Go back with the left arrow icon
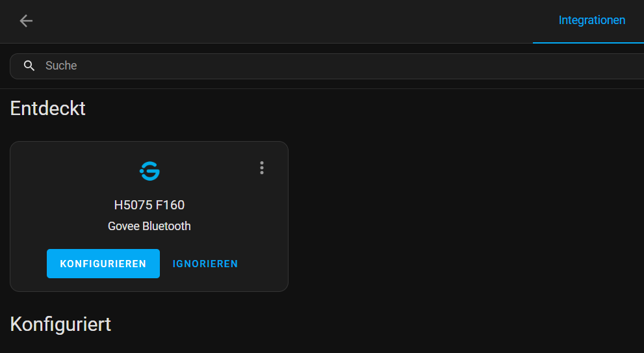This screenshot has width=644, height=353. [x=26, y=21]
